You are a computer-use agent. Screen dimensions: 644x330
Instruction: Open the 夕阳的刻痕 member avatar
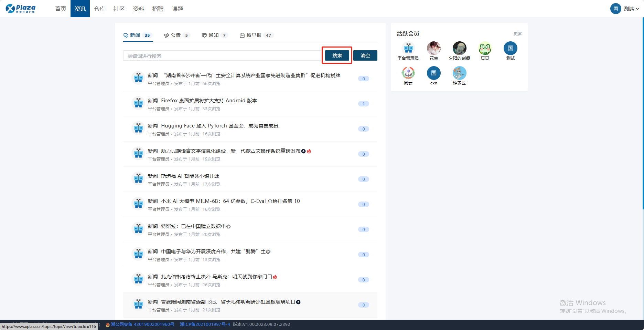459,49
